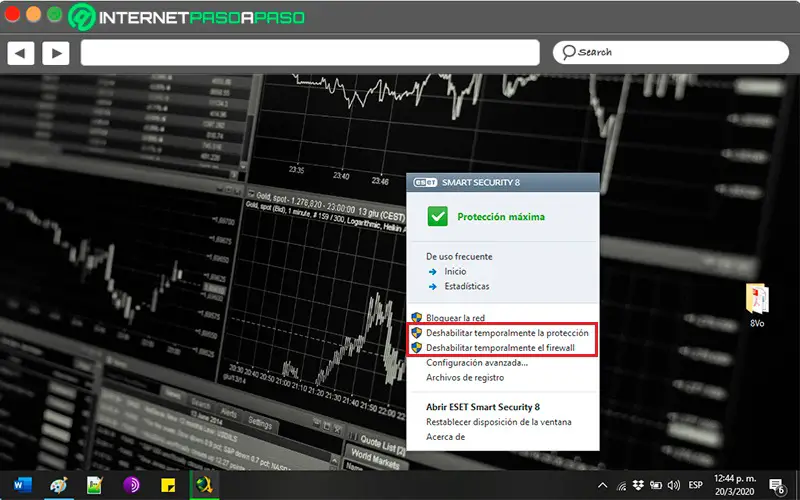Open the volume speaker tray icon
800x500 pixels.
pos(673,485)
